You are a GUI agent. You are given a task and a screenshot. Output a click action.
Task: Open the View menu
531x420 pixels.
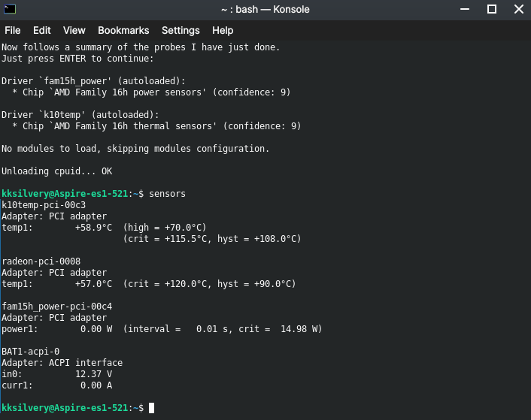click(74, 31)
